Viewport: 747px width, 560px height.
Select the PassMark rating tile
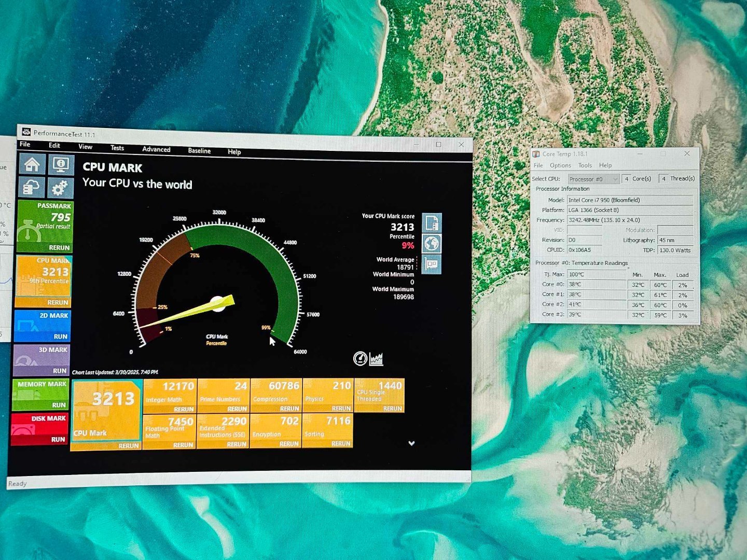tap(45, 226)
